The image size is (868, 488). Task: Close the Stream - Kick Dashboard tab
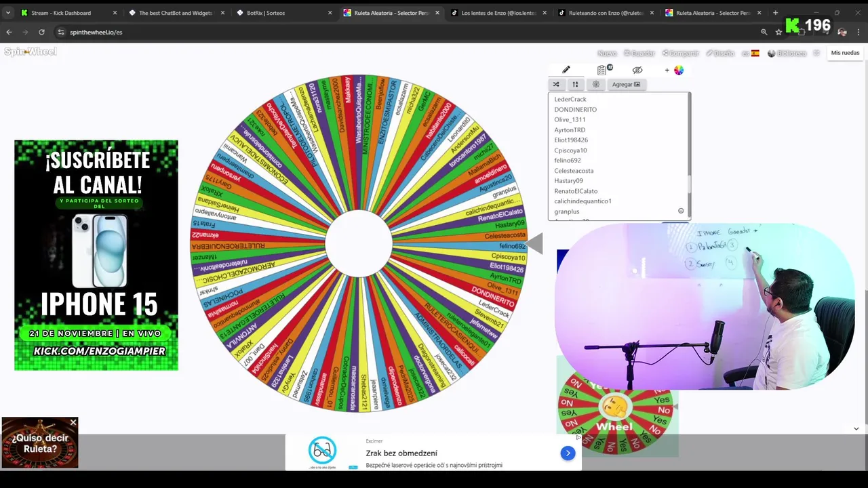[x=115, y=13]
